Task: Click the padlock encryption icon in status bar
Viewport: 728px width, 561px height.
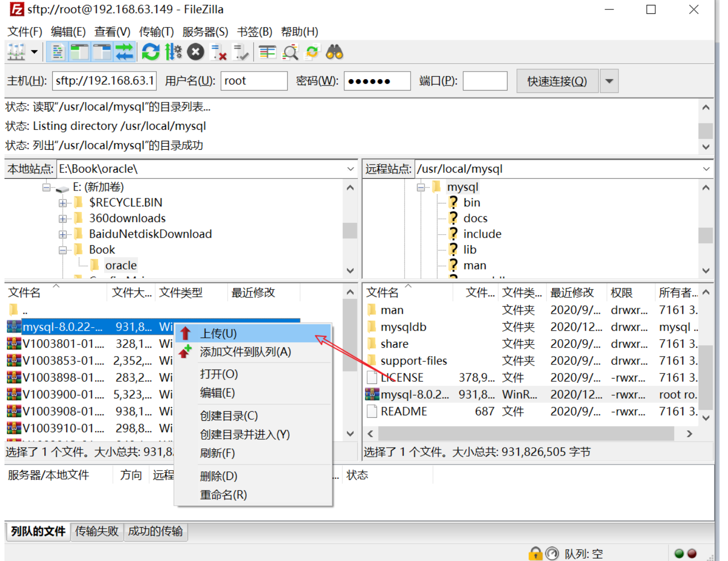Action: click(x=535, y=554)
